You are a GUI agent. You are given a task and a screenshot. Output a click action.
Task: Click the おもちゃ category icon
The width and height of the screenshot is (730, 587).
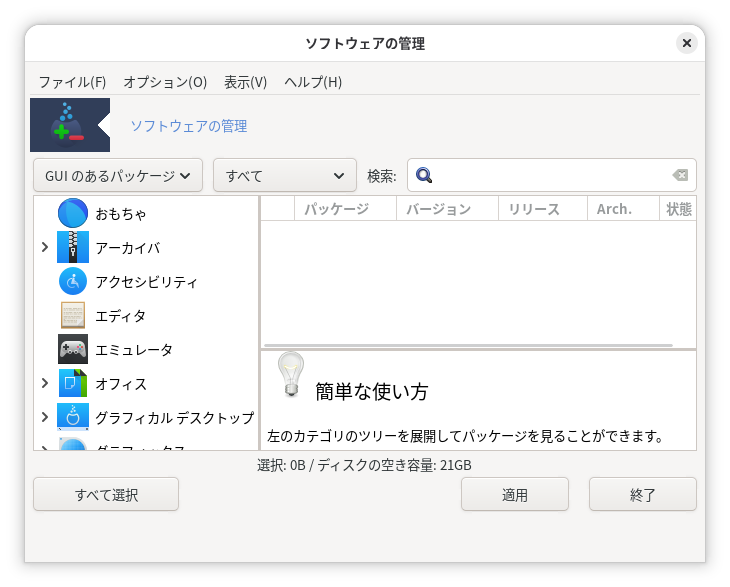tap(73, 213)
